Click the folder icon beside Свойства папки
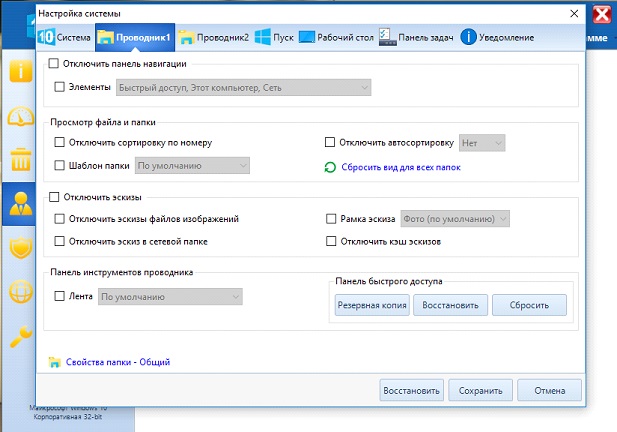617x432 pixels. 55,362
